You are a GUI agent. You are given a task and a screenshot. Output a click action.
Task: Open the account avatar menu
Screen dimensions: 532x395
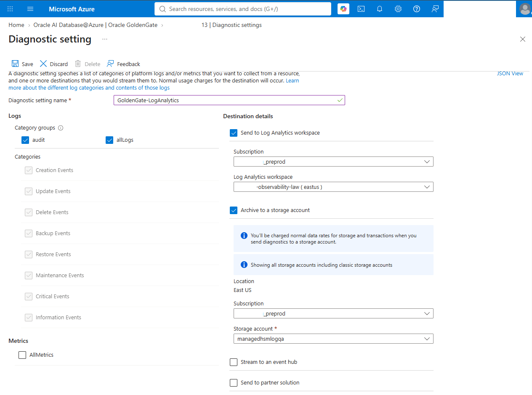pyautogui.click(x=525, y=9)
